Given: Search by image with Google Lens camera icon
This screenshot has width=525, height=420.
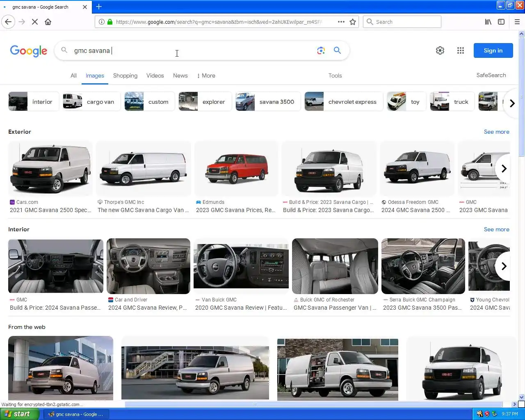Looking at the screenshot, I should click(321, 50).
